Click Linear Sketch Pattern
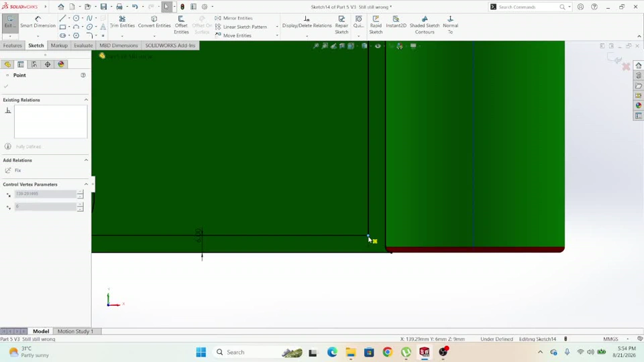Screen dimensions: 644x362 pyautogui.click(x=241, y=27)
